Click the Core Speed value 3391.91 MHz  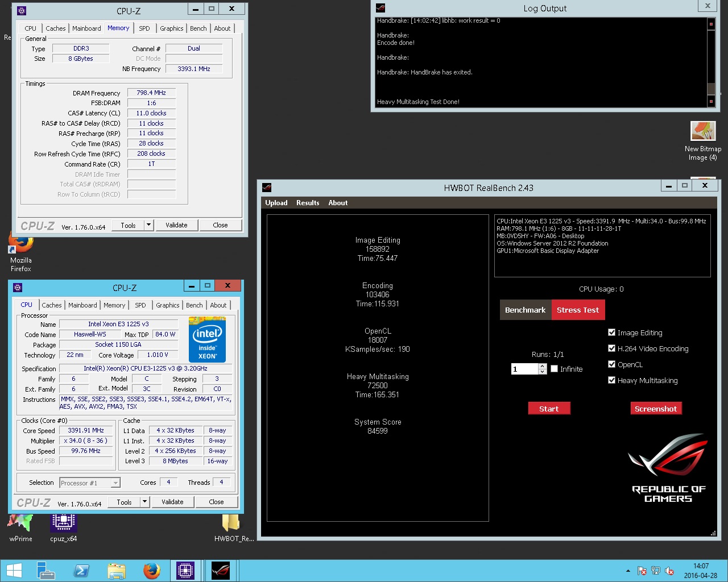(x=86, y=430)
